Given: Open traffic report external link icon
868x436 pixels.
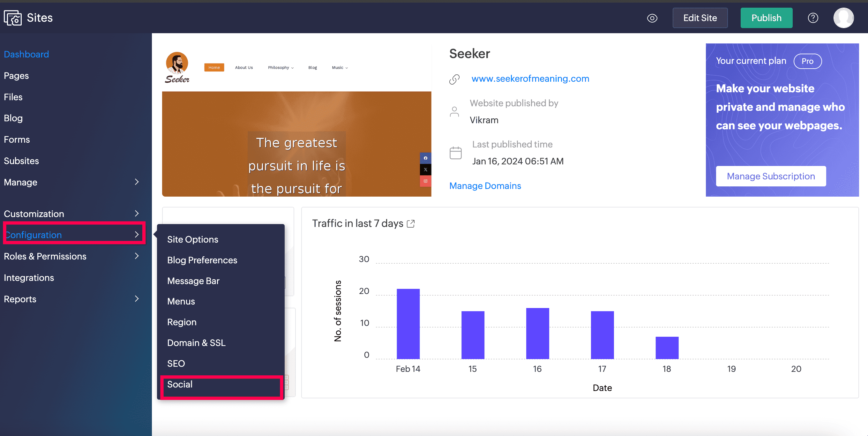Looking at the screenshot, I should tap(410, 224).
